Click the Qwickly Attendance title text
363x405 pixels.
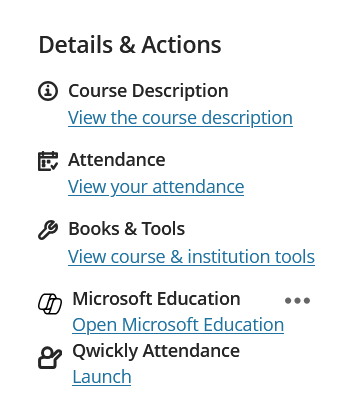click(156, 351)
